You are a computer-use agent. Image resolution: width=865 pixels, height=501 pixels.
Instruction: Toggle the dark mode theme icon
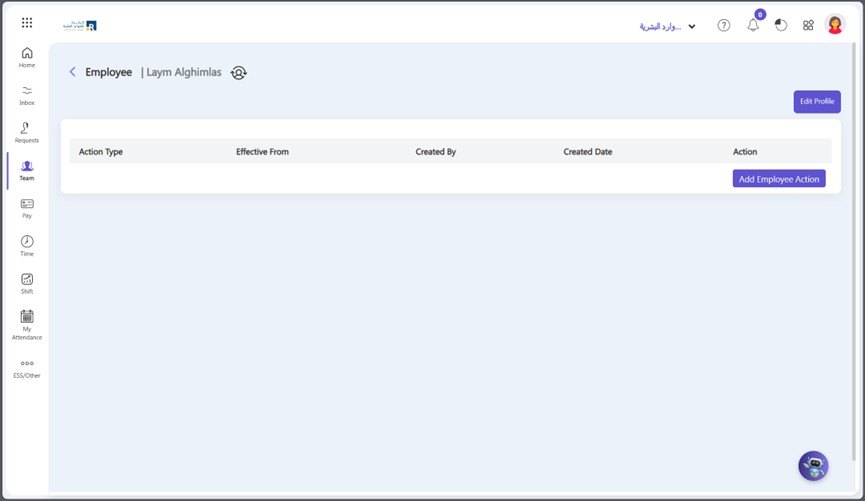[x=781, y=26]
